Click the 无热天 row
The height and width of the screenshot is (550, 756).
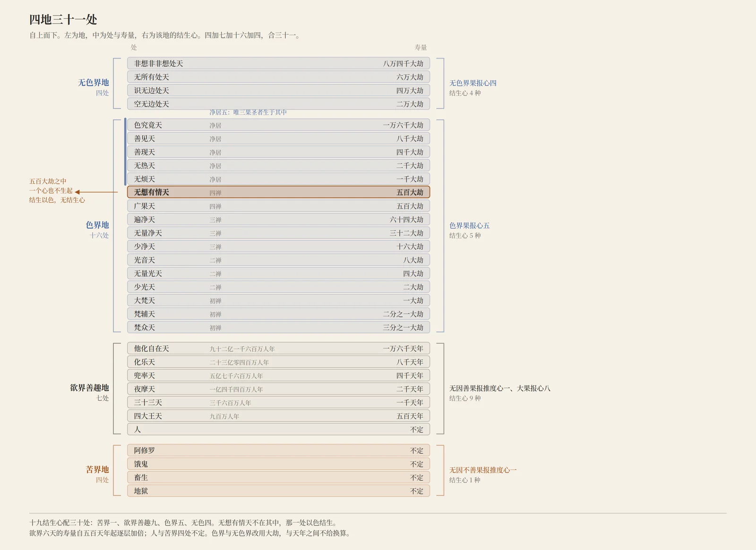point(278,166)
